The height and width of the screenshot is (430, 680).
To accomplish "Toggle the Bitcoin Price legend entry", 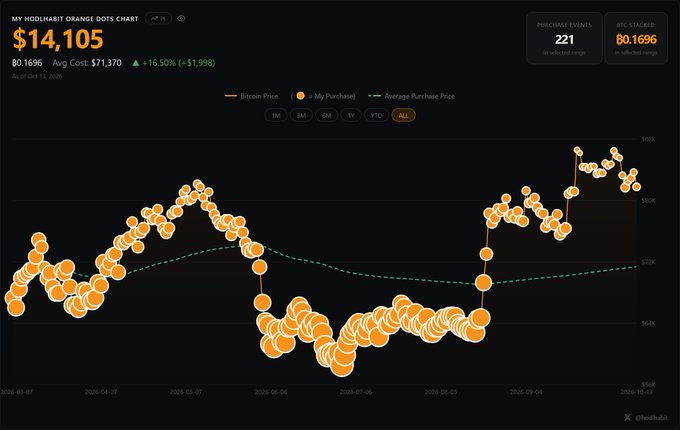I will (251, 96).
